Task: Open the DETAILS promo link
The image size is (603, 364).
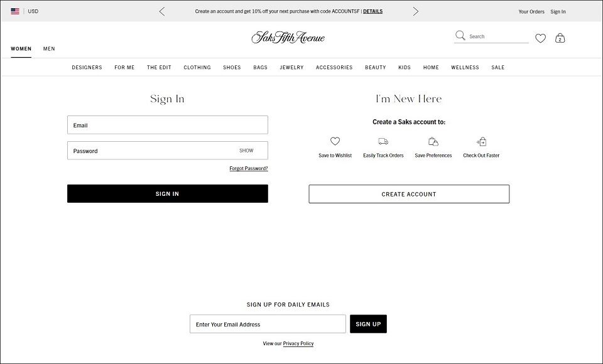Action: click(x=372, y=11)
